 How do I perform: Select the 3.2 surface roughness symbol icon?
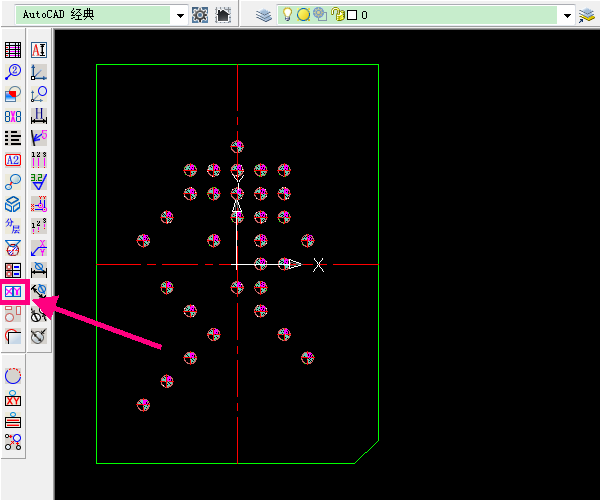click(39, 182)
